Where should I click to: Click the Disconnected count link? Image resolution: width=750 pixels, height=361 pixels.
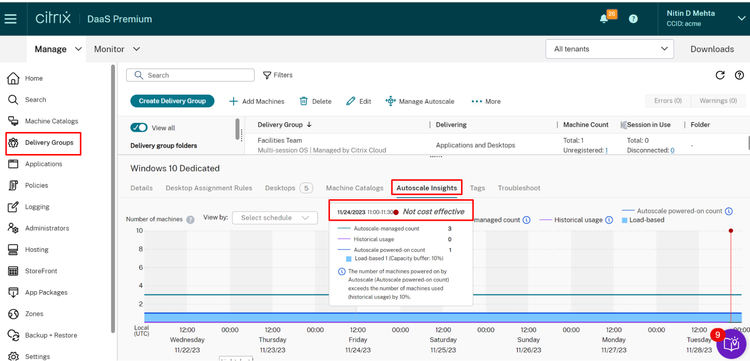coord(672,150)
